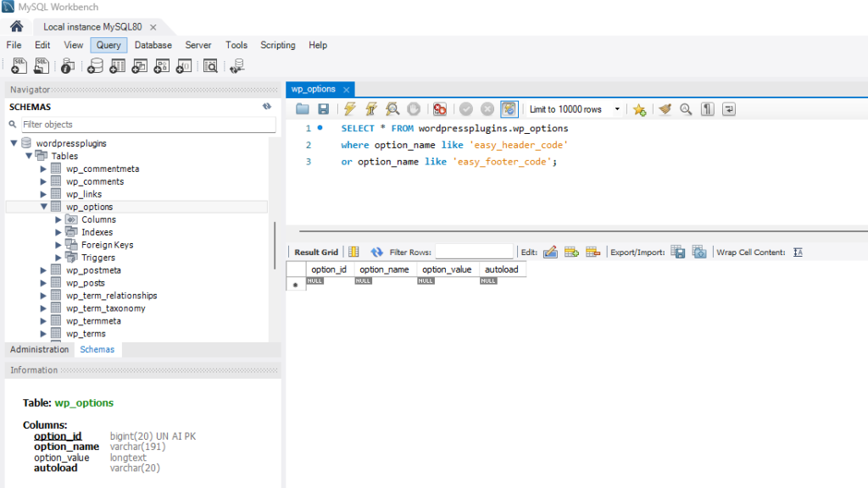Create a new SQL tab for executing queries
Image resolution: width=868 pixels, height=488 pixels.
coord(19,65)
